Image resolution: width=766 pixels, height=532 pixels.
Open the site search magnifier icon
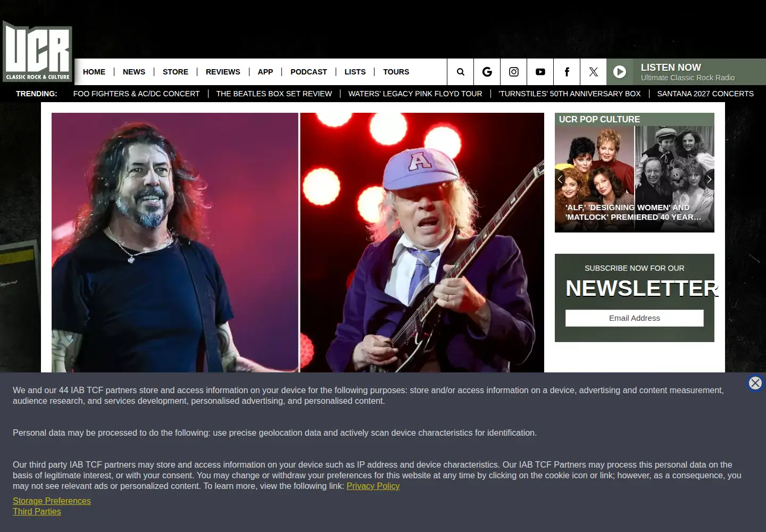tap(461, 72)
